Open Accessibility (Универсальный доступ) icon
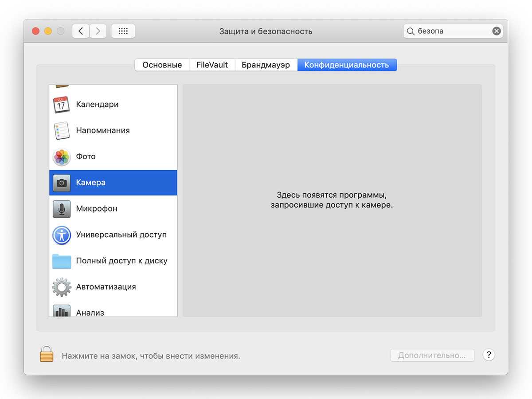532x399 pixels. (61, 235)
